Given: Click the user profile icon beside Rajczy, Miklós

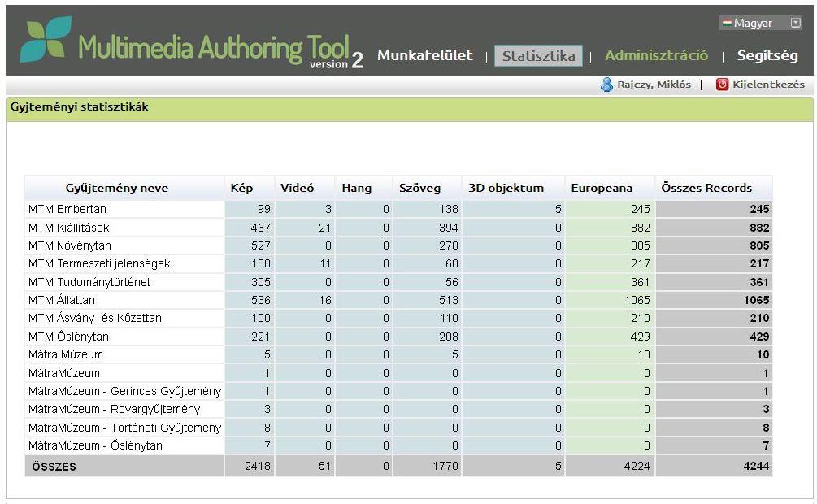Looking at the screenshot, I should (606, 85).
